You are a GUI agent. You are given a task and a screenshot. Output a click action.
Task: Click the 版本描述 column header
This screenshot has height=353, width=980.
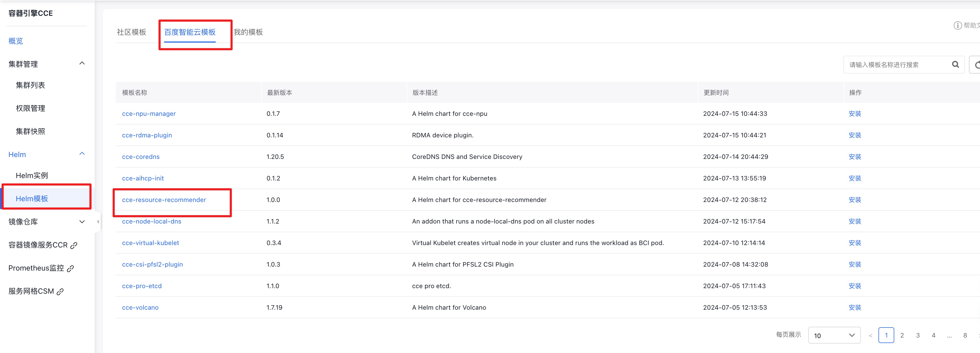(x=425, y=93)
